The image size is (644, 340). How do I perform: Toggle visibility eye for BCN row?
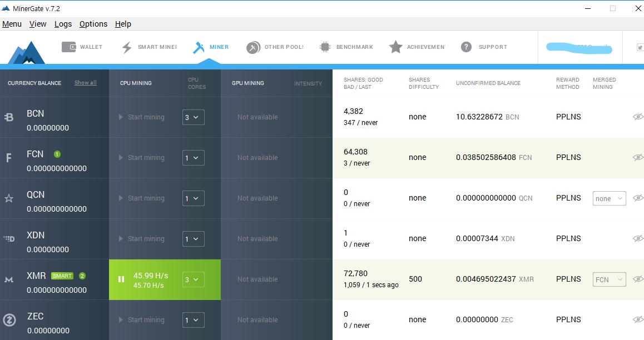tap(638, 117)
